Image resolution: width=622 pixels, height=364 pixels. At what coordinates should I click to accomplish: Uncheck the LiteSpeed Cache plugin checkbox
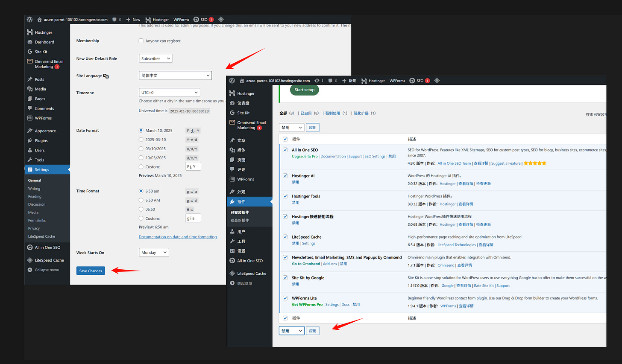285,237
